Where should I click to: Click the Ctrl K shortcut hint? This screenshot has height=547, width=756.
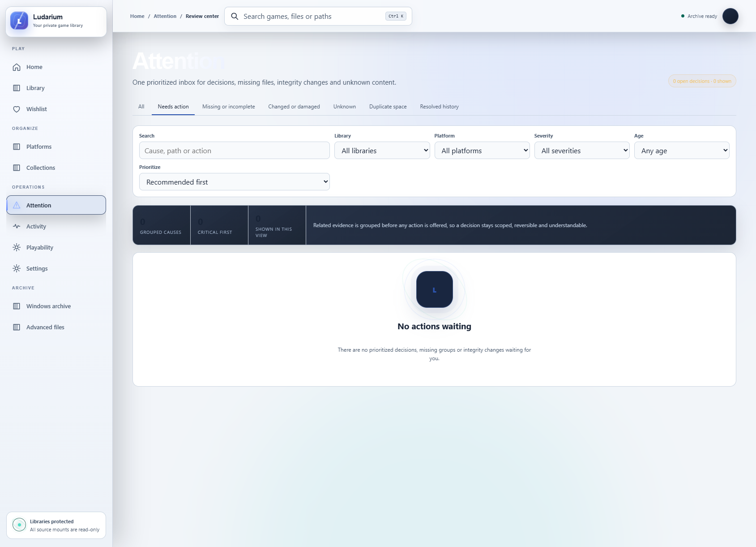click(x=396, y=16)
